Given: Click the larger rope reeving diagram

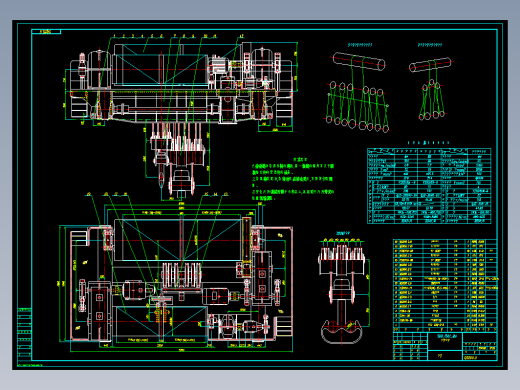Looking at the screenshot, I should click(357, 92).
